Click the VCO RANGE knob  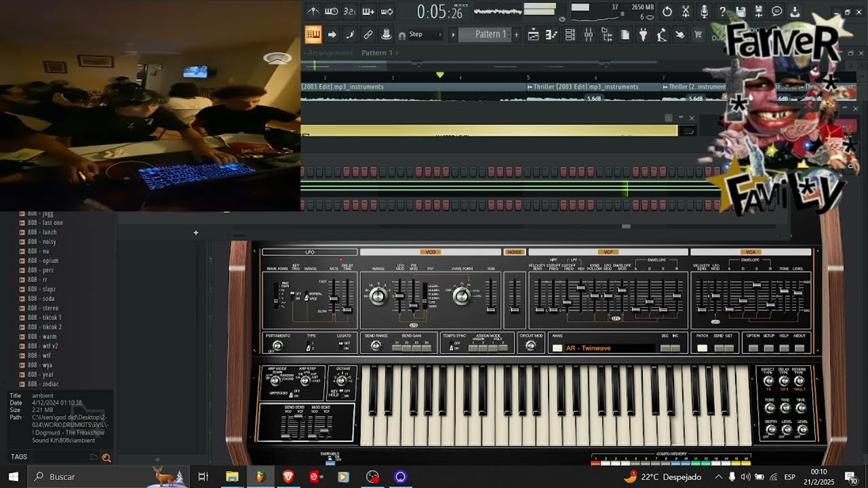pyautogui.click(x=378, y=296)
